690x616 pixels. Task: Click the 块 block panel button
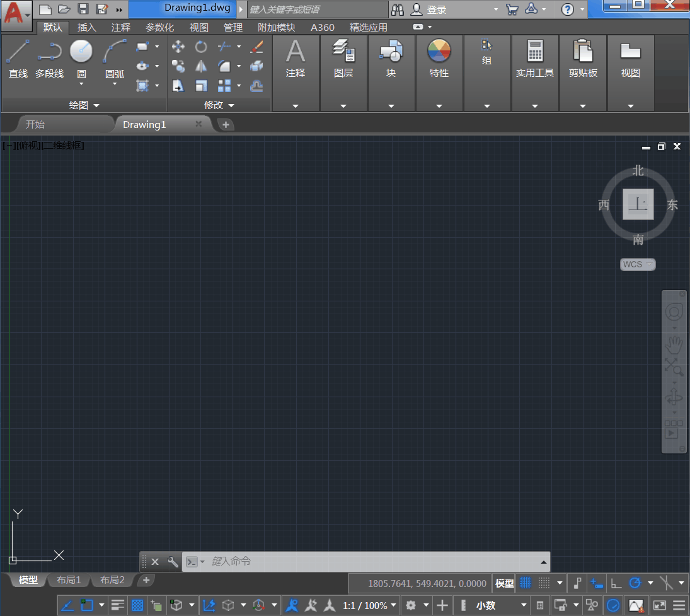click(x=391, y=59)
